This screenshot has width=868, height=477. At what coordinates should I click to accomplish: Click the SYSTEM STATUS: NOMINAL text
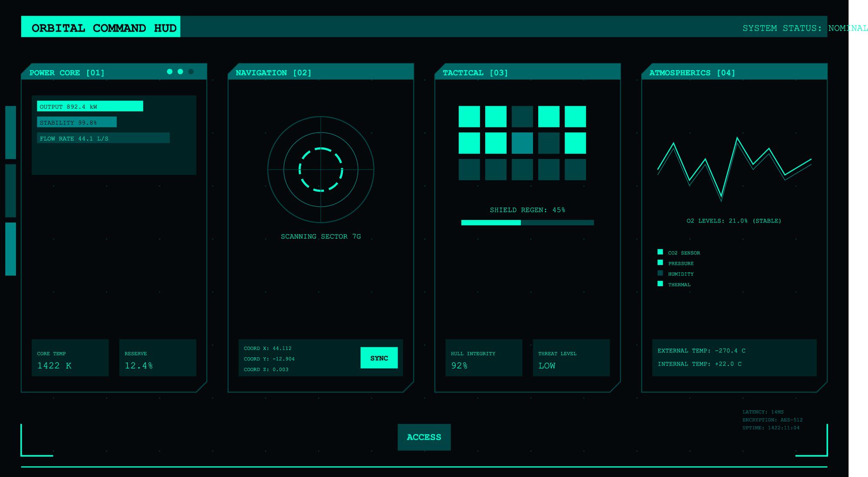pyautogui.click(x=805, y=28)
